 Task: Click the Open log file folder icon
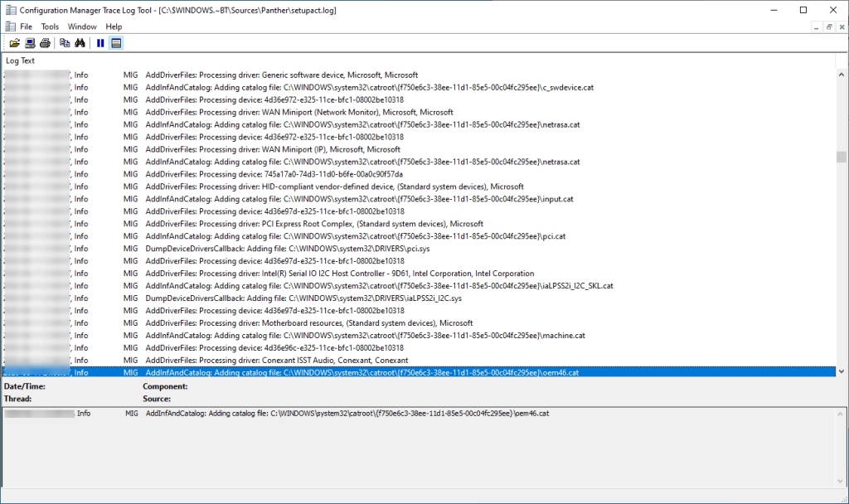tap(15, 43)
